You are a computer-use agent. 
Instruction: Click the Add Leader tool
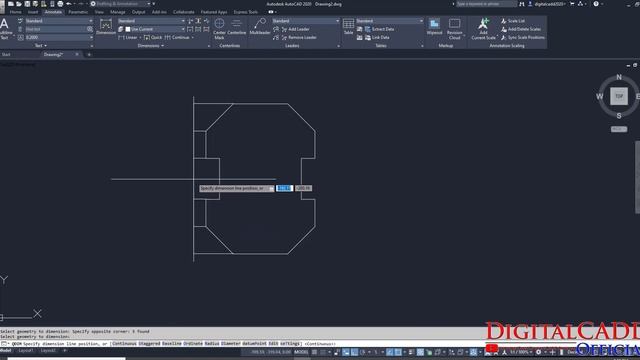point(295,29)
